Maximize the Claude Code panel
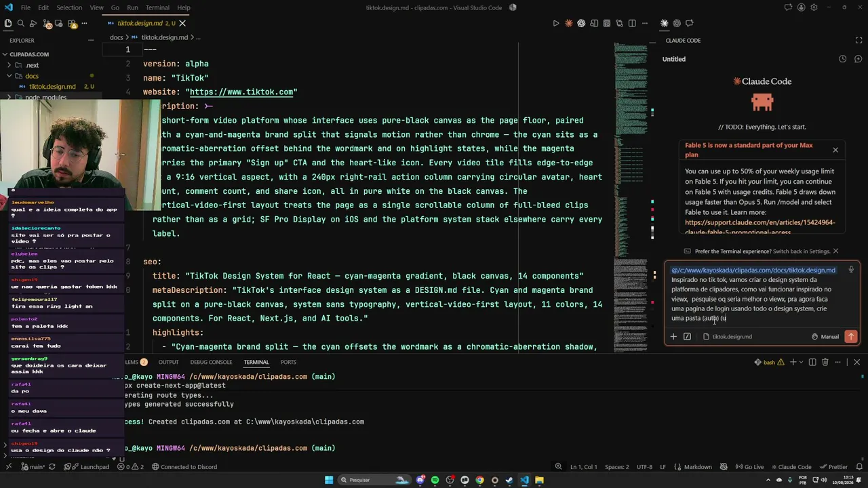This screenshot has height=488, width=868. click(x=859, y=40)
